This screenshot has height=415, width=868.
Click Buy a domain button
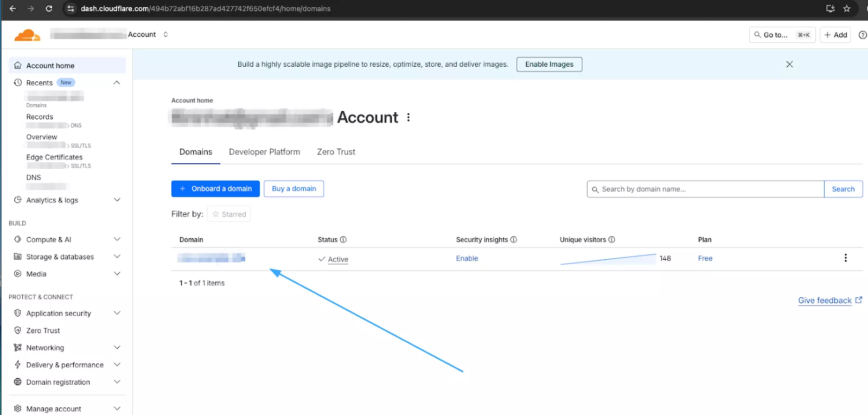coord(294,189)
